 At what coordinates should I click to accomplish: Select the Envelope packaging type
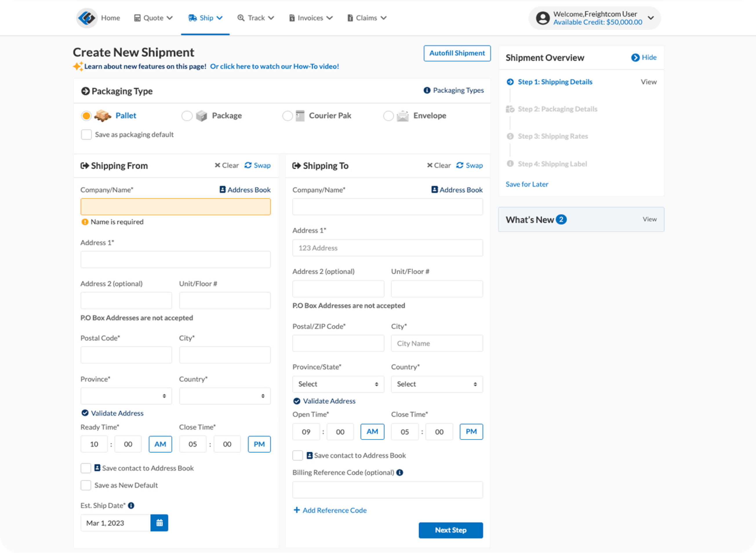[388, 115]
